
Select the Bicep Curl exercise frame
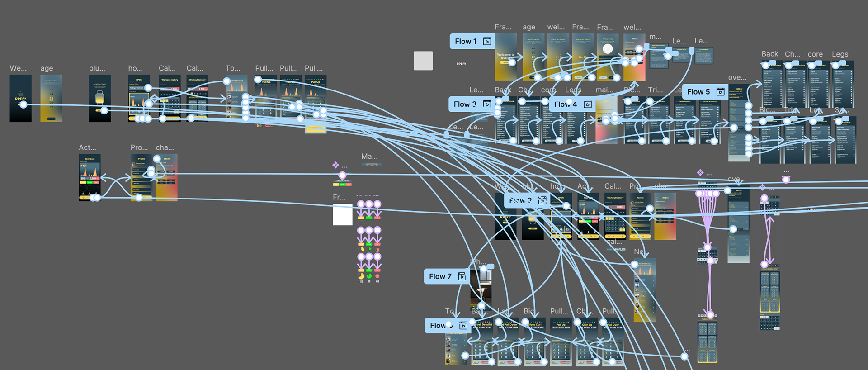click(x=535, y=342)
